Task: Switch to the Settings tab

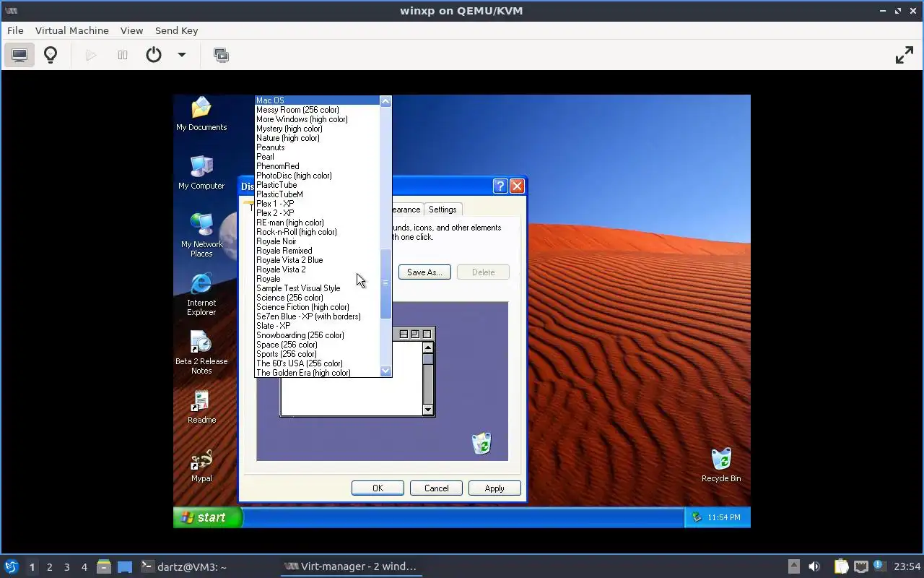Action: click(x=443, y=210)
